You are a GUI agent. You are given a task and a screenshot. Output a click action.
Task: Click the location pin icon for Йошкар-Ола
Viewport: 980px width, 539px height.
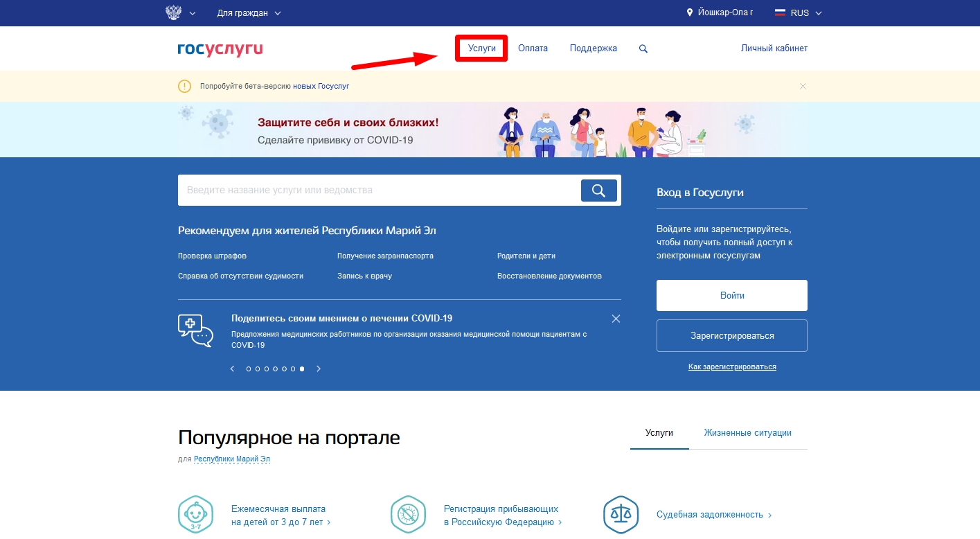click(x=690, y=13)
